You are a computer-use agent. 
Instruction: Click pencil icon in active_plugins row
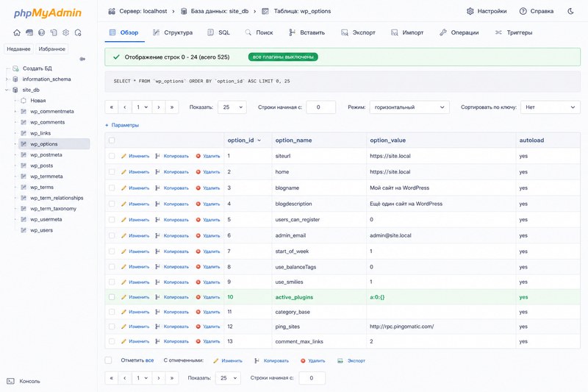coord(123,297)
